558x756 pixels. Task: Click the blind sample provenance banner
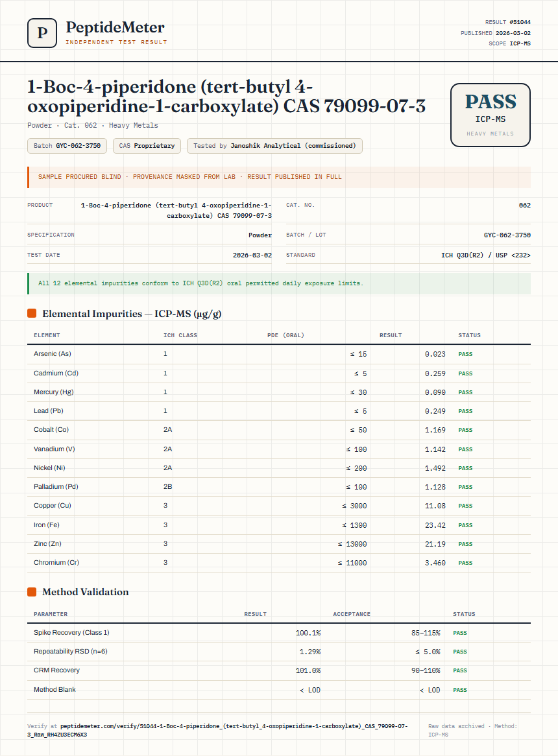(x=279, y=177)
